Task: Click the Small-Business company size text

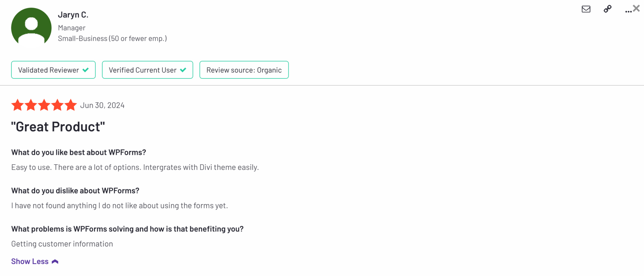Action: (113, 38)
